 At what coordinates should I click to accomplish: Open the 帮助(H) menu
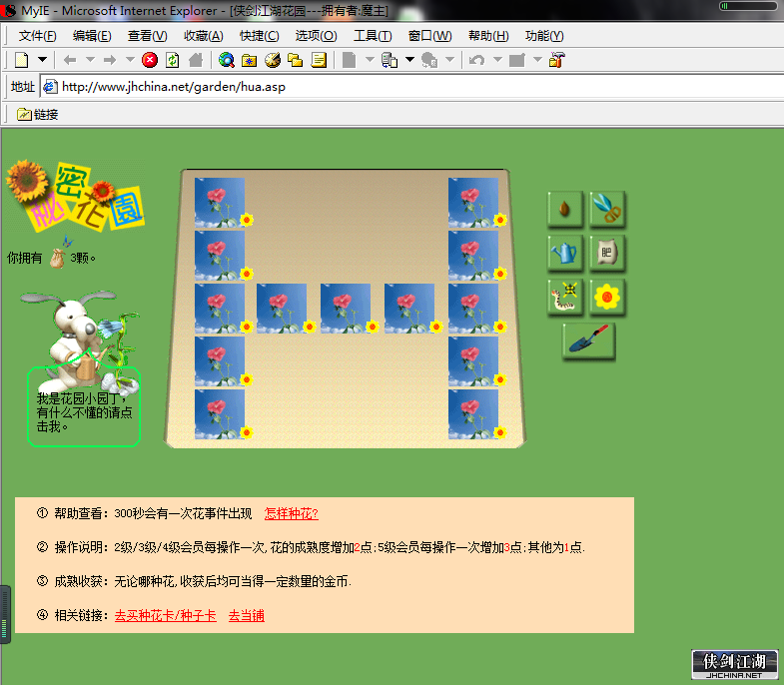click(x=488, y=36)
